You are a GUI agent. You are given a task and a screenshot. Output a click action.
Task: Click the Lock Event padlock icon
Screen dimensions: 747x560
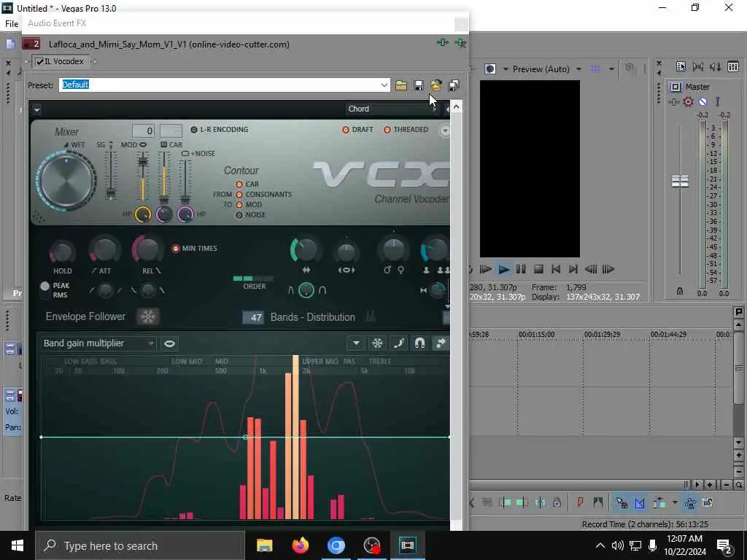point(557,502)
